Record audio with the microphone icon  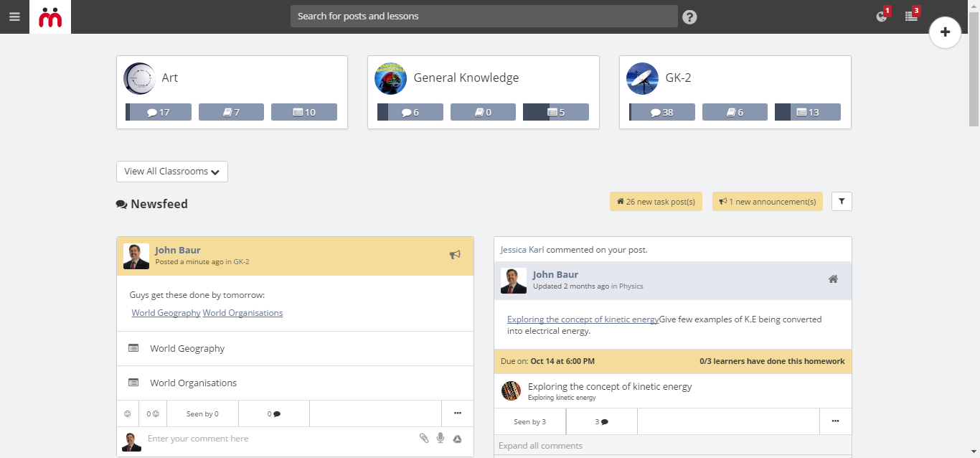pyautogui.click(x=440, y=439)
